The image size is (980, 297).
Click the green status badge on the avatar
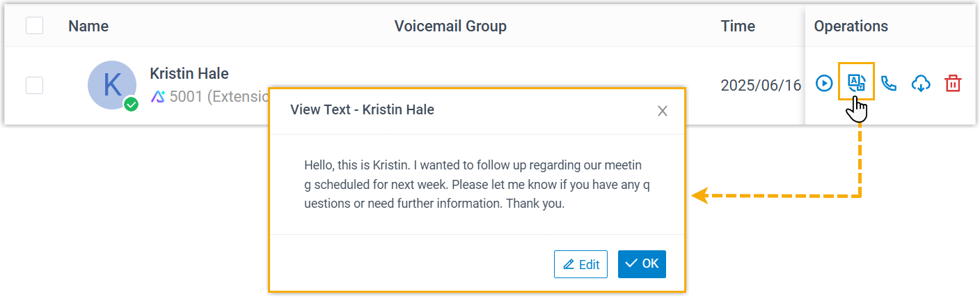(131, 105)
